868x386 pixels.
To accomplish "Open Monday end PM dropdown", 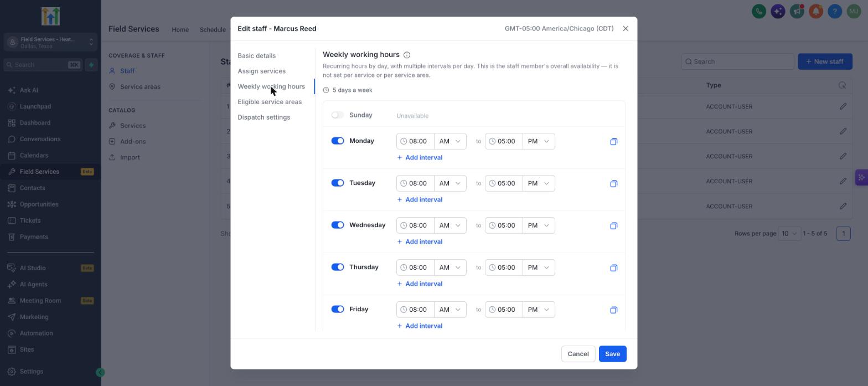I will 539,141.
